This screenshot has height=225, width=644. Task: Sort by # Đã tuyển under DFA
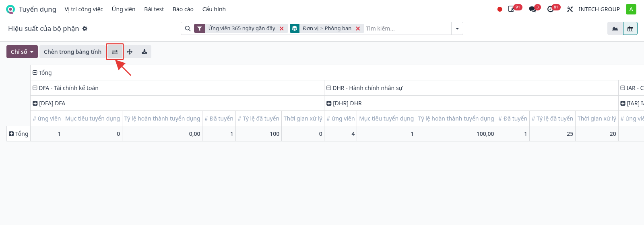(219, 119)
